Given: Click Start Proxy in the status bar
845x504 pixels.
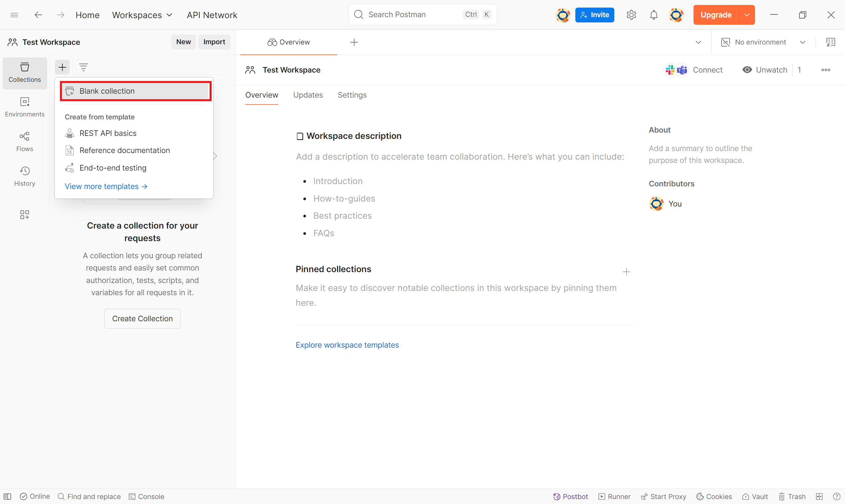Looking at the screenshot, I should coord(663,496).
